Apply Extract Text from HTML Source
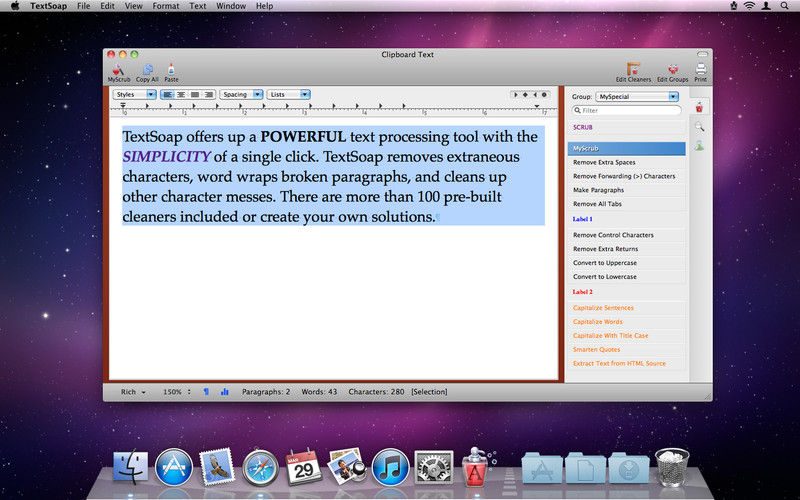The height and width of the screenshot is (500, 800). (x=627, y=363)
